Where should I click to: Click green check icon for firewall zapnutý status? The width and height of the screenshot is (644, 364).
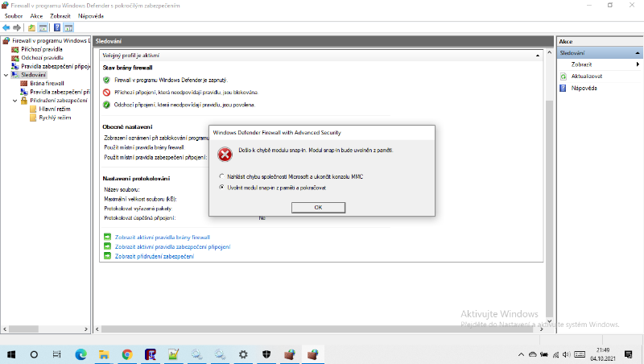[106, 80]
